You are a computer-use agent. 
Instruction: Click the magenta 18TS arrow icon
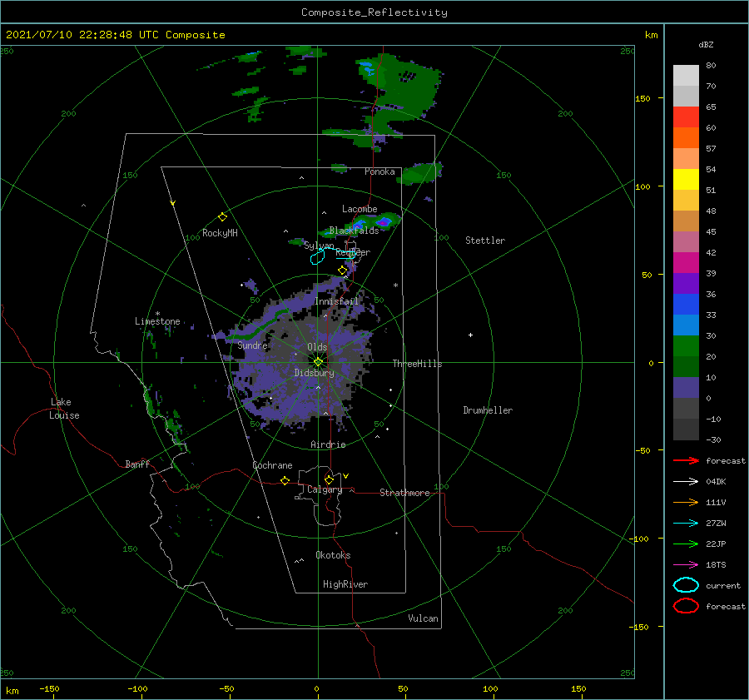pyautogui.click(x=686, y=565)
